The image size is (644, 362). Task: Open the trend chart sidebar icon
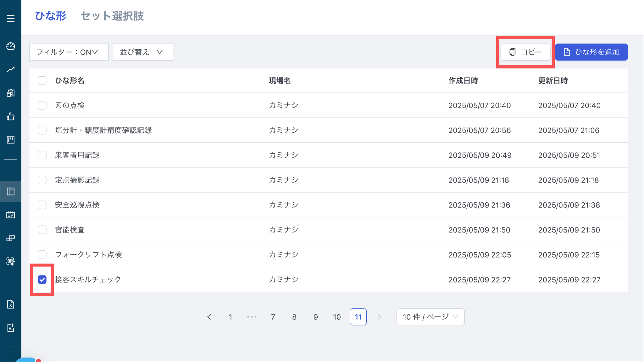click(x=11, y=69)
